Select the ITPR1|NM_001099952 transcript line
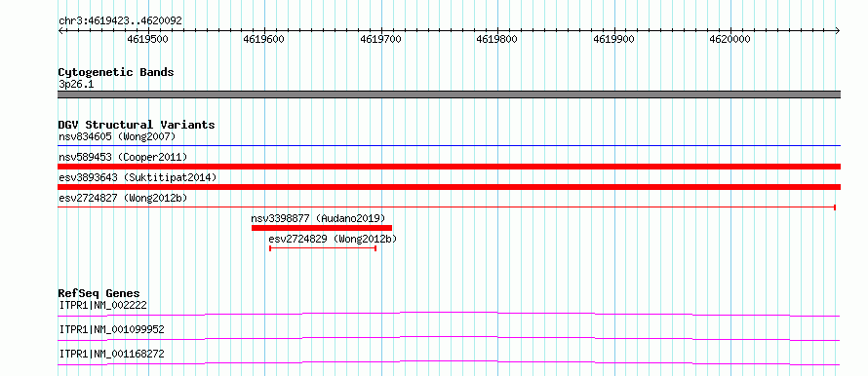868x376 pixels. [x=449, y=338]
